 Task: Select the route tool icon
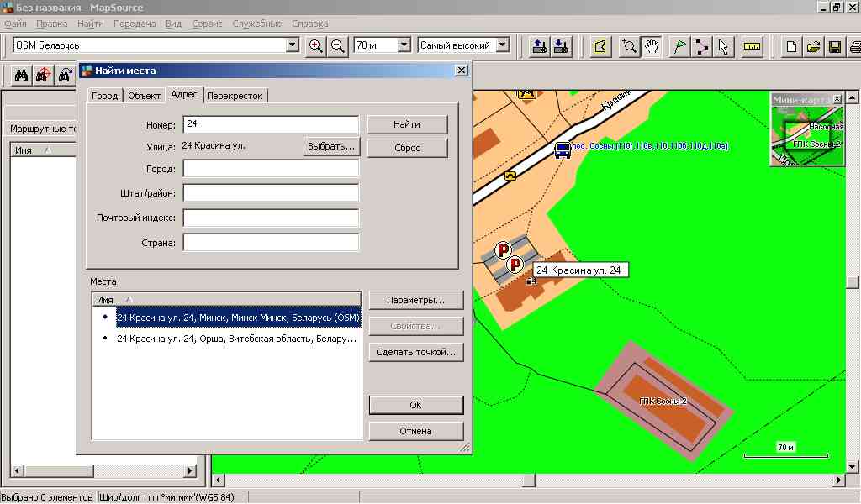702,46
